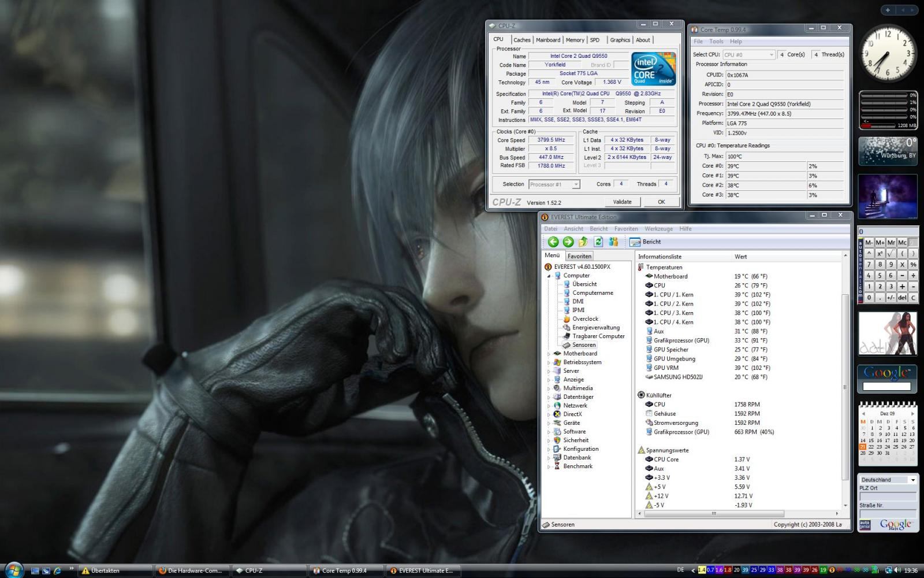Click the Datenträger drive icon
This screenshot has width=924, height=578.
pyautogui.click(x=557, y=397)
